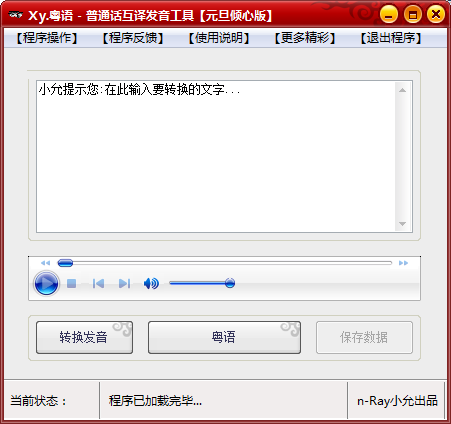The height and width of the screenshot is (424, 451).
Task: Toggle the 粤语 language button
Action: pyautogui.click(x=224, y=337)
